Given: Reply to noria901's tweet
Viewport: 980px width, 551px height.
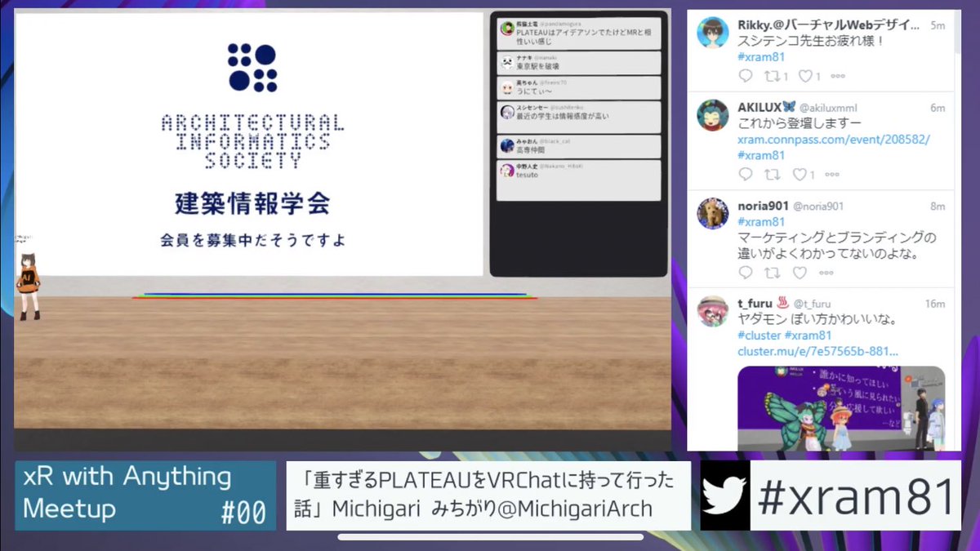Looking at the screenshot, I should pyautogui.click(x=745, y=273).
